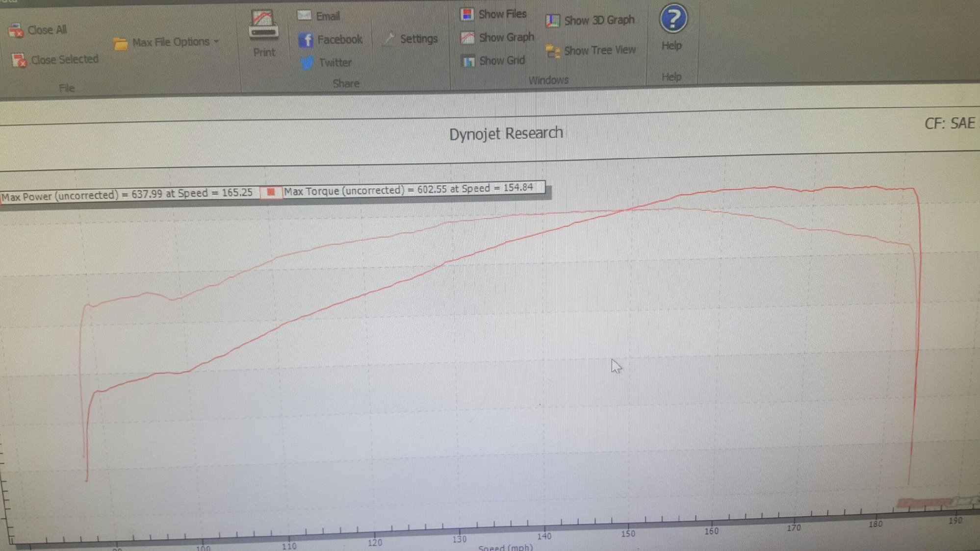This screenshot has height=551, width=980.
Task: Click the Max Torque legend text
Action: [x=408, y=189]
